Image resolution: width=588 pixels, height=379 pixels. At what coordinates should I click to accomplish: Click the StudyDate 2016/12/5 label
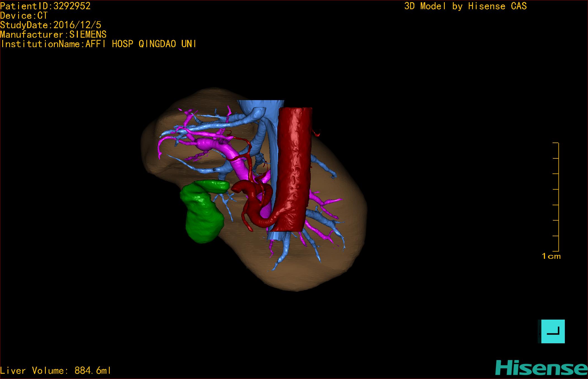click(x=51, y=25)
